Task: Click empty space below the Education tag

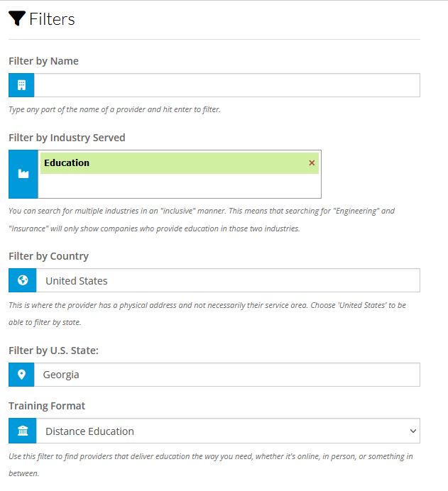Action: [180, 186]
